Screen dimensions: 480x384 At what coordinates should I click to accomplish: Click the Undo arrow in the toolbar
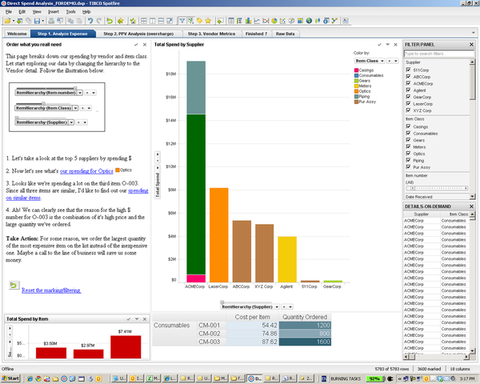click(x=90, y=21)
